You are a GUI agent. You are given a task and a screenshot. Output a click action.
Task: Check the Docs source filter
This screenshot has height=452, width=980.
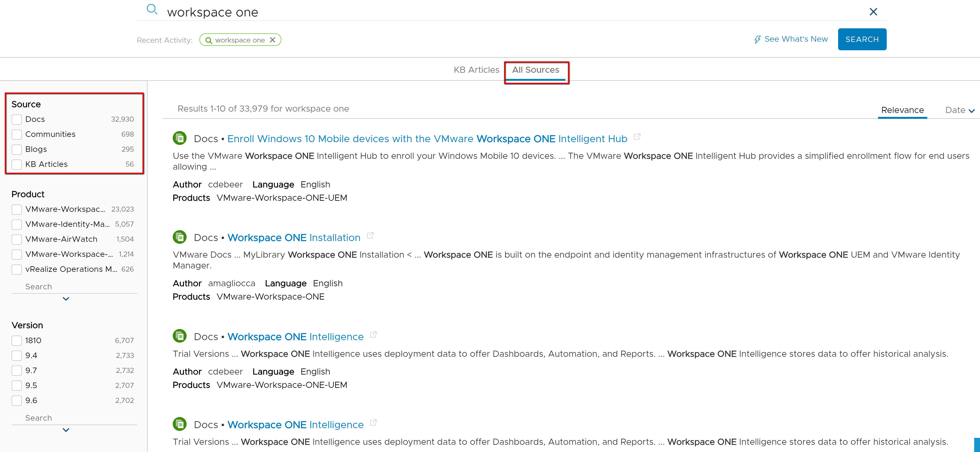(x=17, y=119)
